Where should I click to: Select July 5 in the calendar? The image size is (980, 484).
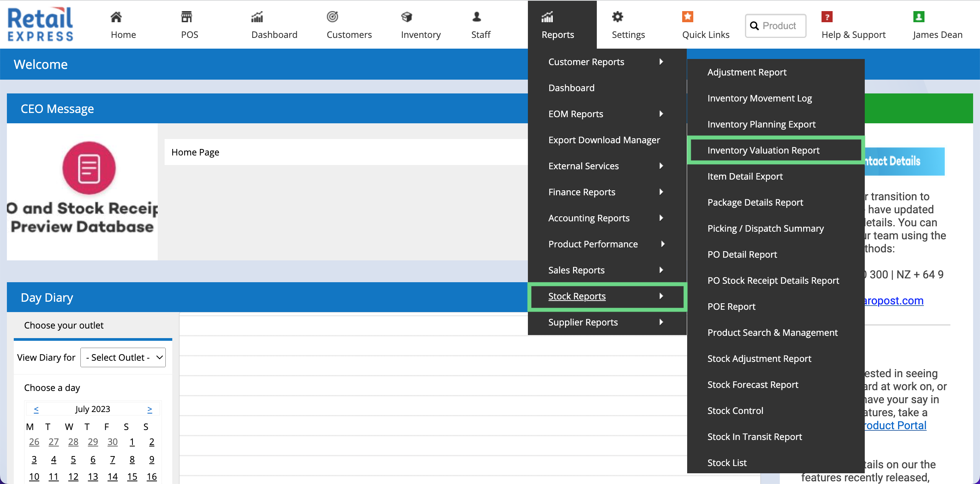pyautogui.click(x=73, y=459)
